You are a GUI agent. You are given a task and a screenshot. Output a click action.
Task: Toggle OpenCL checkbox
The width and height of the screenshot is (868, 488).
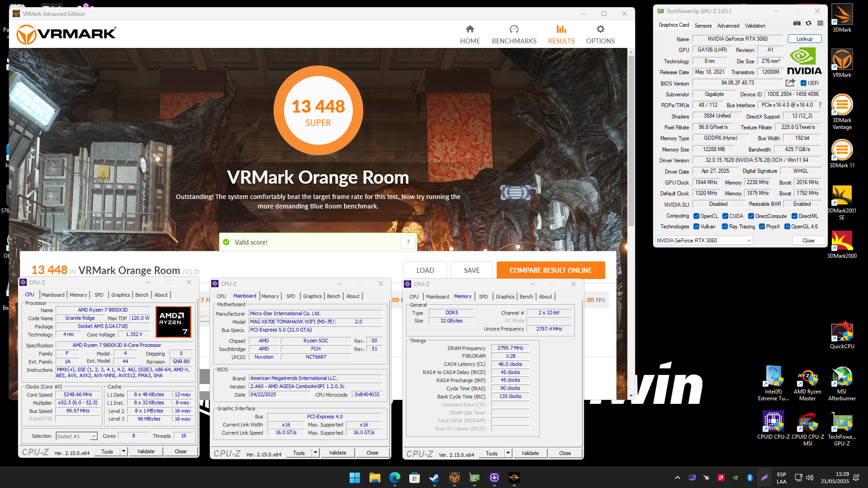(x=696, y=216)
